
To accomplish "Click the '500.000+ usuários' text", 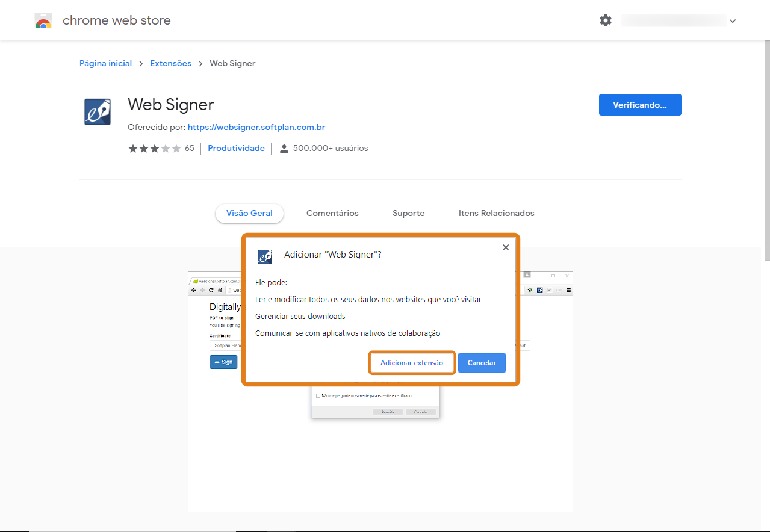I will pyautogui.click(x=331, y=148).
